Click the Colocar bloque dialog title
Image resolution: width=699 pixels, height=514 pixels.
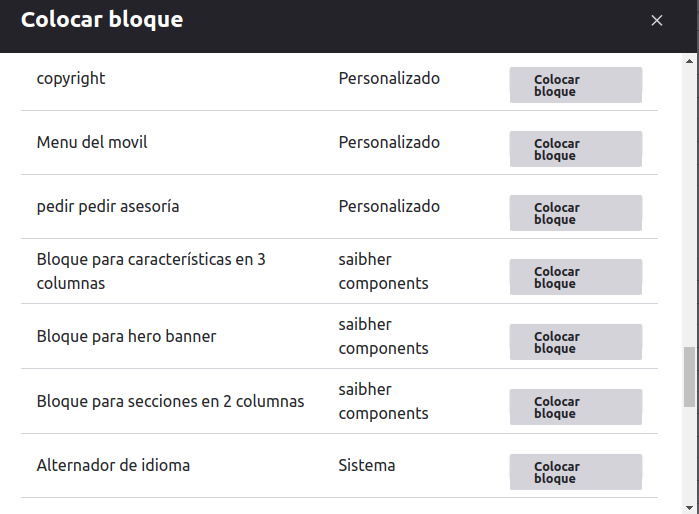pyautogui.click(x=102, y=19)
